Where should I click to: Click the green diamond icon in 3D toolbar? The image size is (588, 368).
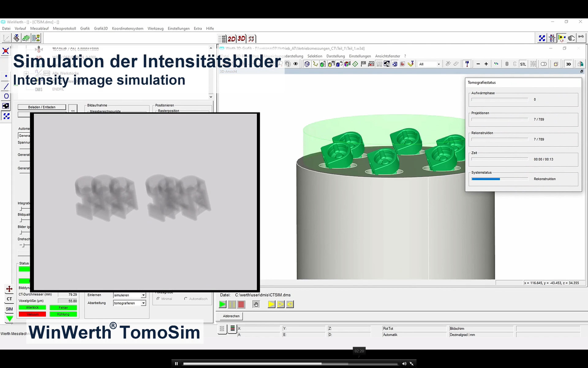[355, 64]
